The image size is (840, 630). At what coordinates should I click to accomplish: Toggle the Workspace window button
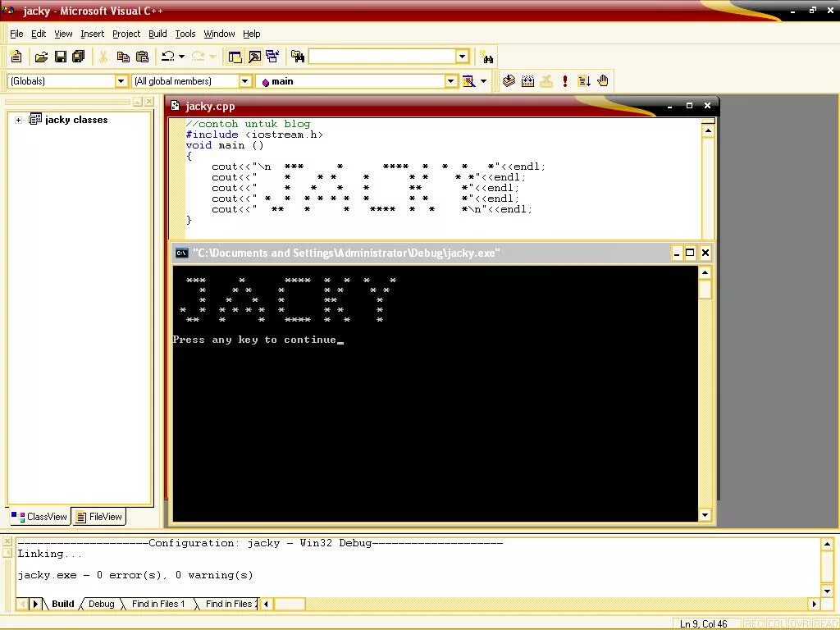[x=235, y=57]
